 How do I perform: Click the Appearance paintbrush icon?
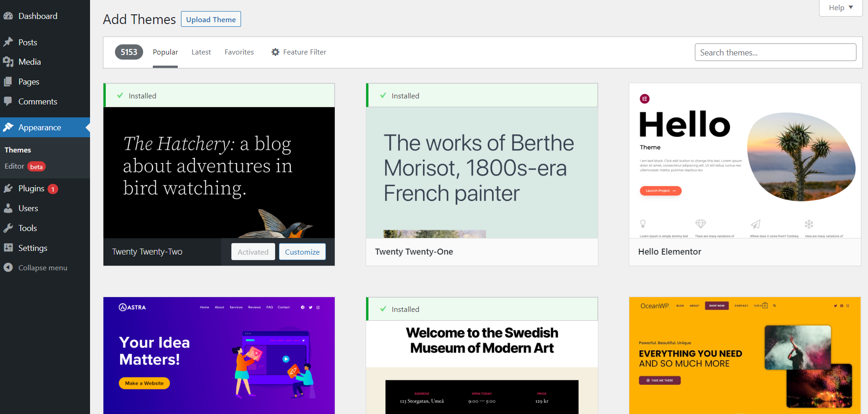click(x=8, y=127)
